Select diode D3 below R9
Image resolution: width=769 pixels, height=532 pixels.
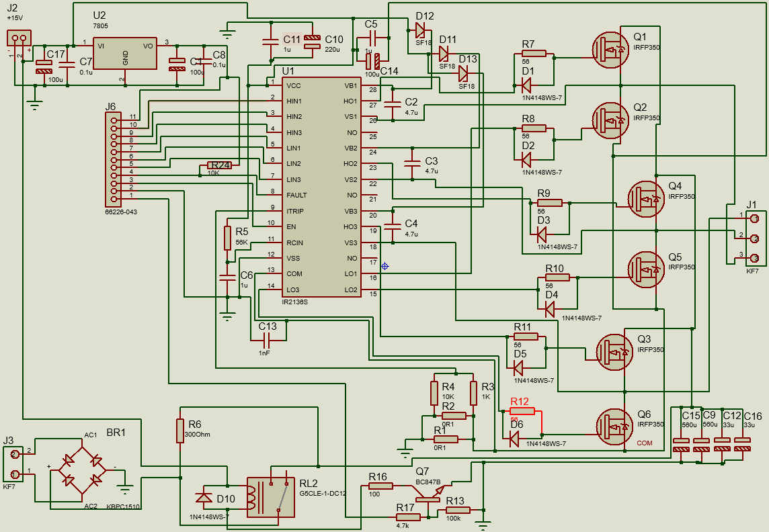point(542,234)
